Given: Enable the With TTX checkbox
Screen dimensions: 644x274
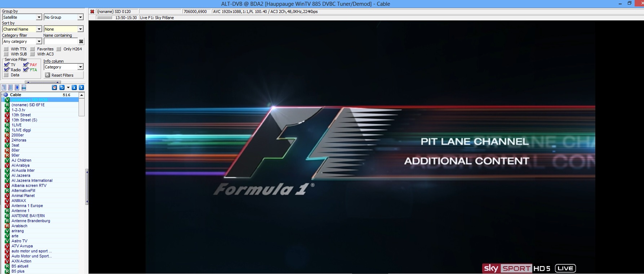Looking at the screenshot, I should pos(6,49).
